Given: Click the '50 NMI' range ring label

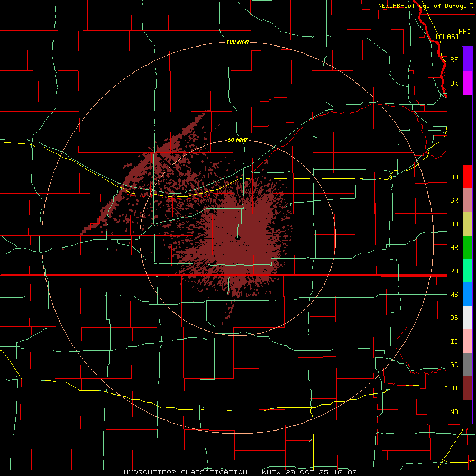Looking at the screenshot, I should click(237, 140).
